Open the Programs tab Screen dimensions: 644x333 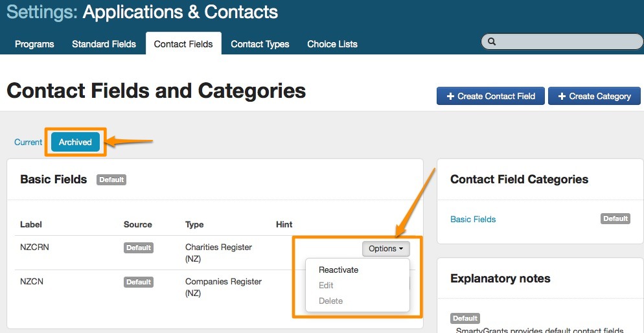(x=34, y=44)
